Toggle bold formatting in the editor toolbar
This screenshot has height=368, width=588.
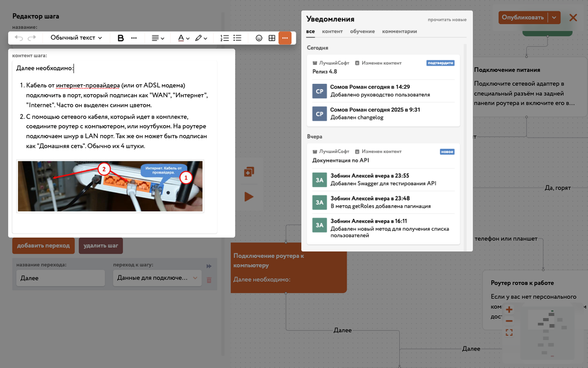pos(120,38)
